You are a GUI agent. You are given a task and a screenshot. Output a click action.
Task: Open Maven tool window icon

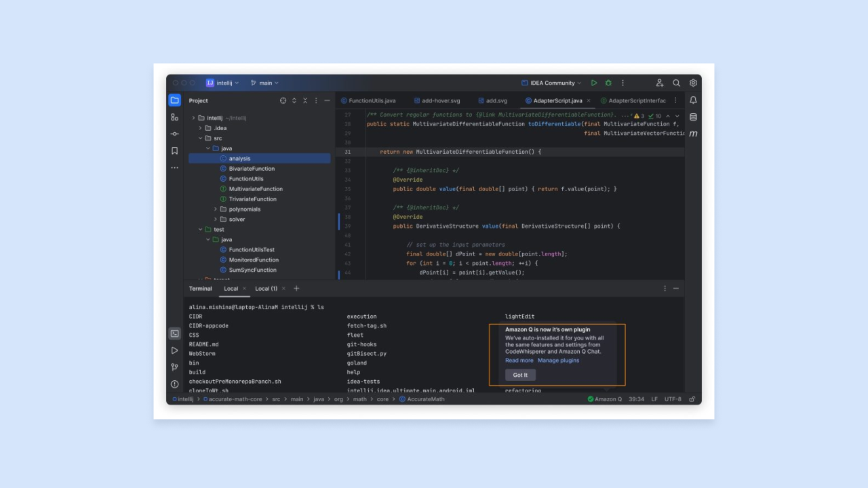693,134
